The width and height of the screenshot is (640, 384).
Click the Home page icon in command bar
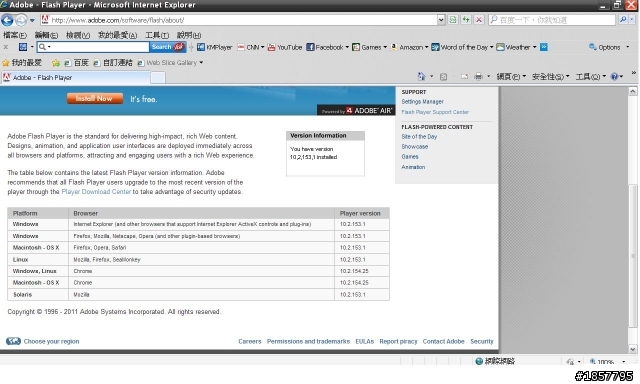point(421,76)
